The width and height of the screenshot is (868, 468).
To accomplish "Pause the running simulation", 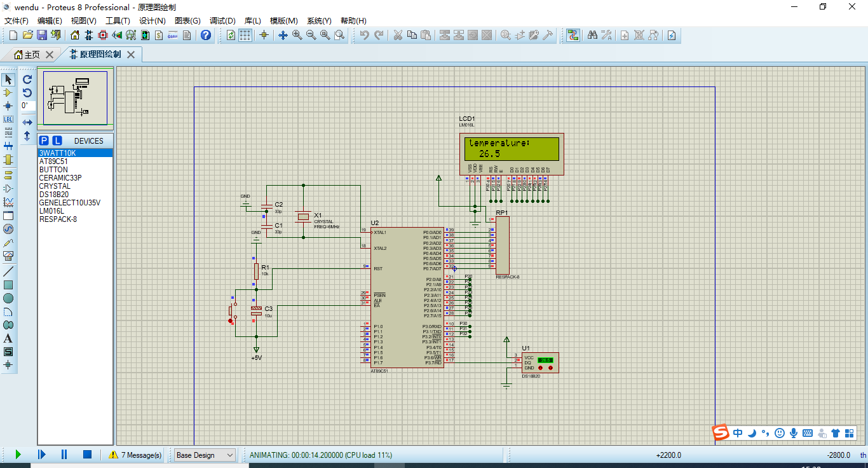I will point(64,455).
